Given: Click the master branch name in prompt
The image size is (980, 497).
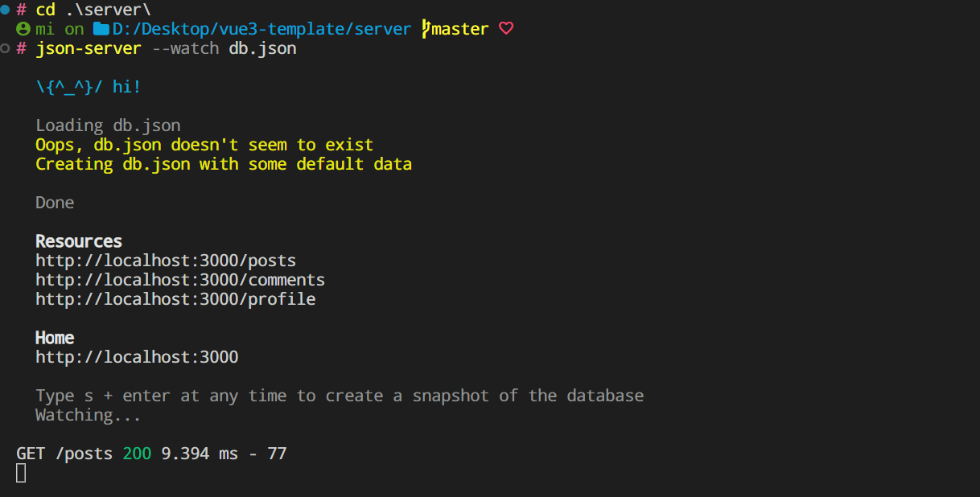Looking at the screenshot, I should pos(459,29).
